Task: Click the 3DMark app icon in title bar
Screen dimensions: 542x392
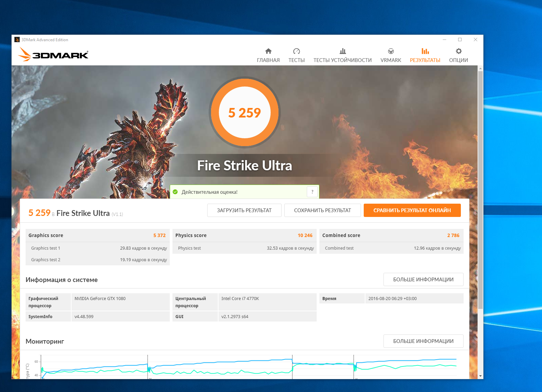Action: point(17,40)
